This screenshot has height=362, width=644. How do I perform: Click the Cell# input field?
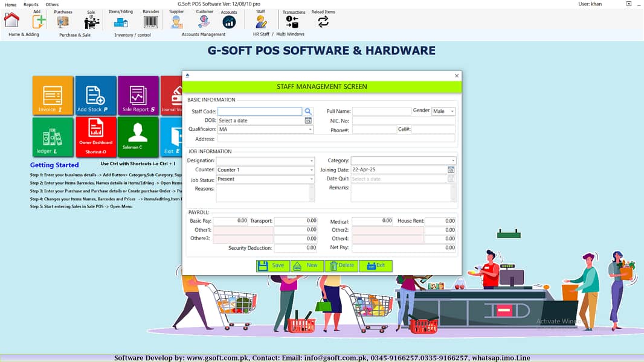433,130
